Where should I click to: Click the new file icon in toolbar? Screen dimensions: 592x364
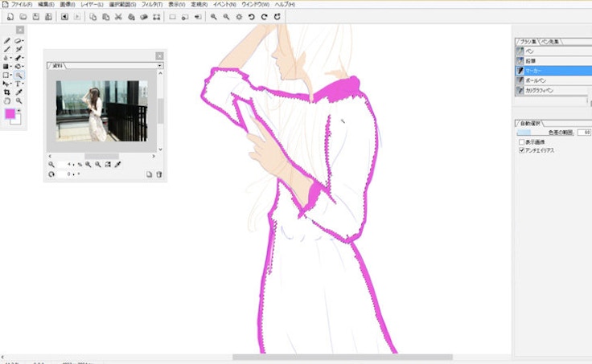[x=9, y=16]
